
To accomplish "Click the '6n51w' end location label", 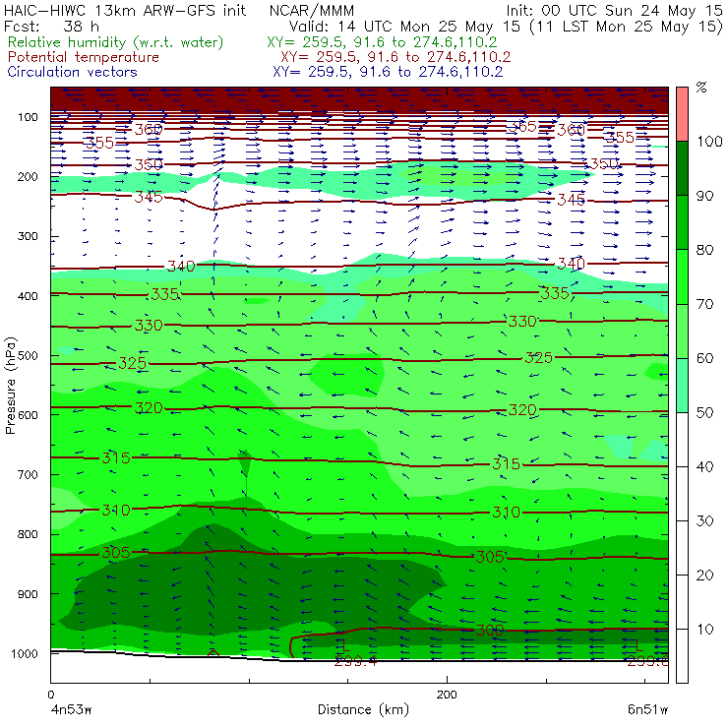I will [647, 710].
